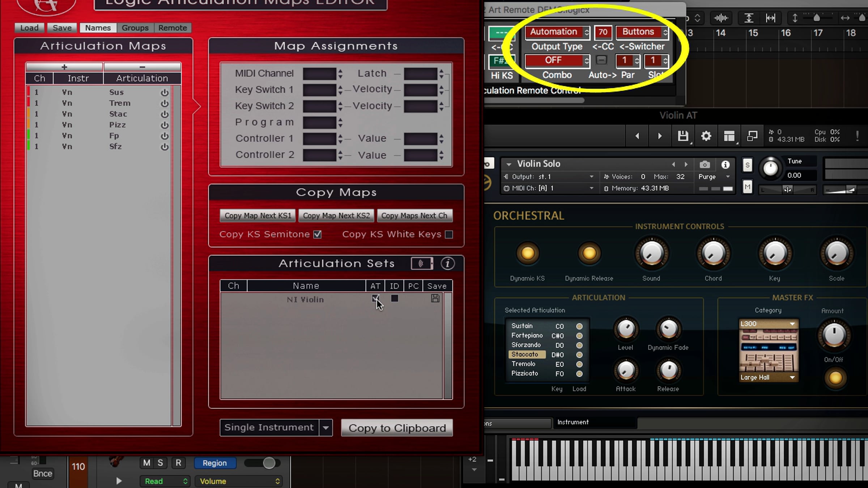Select Tremolo in articulation list

click(523, 364)
